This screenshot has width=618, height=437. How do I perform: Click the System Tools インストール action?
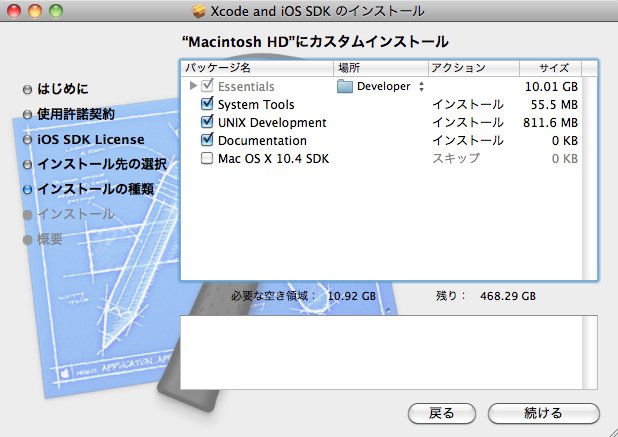[x=468, y=104]
